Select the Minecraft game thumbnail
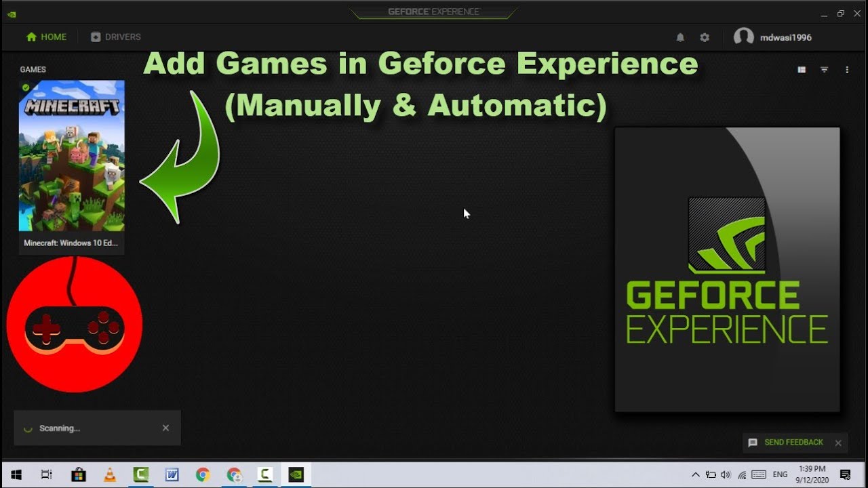The height and width of the screenshot is (488, 868). [72, 156]
